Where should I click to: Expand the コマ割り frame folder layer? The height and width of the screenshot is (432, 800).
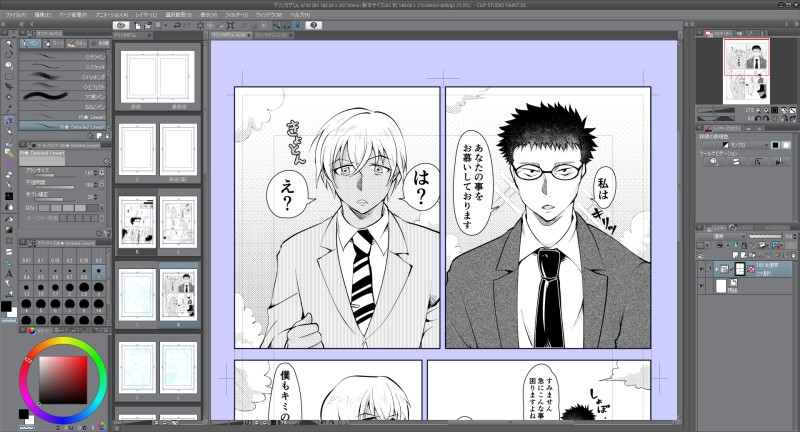pos(716,269)
